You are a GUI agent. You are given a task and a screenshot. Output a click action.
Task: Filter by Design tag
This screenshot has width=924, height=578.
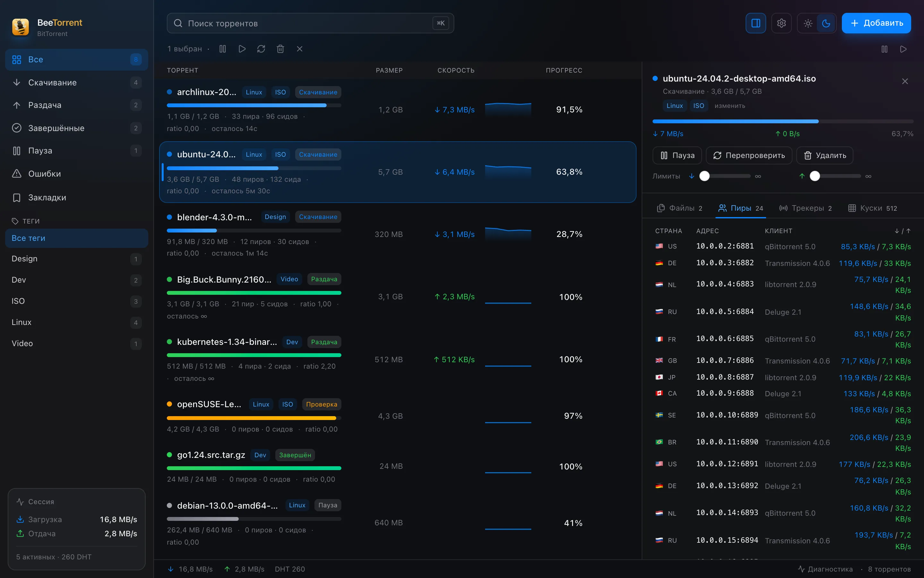coord(76,259)
